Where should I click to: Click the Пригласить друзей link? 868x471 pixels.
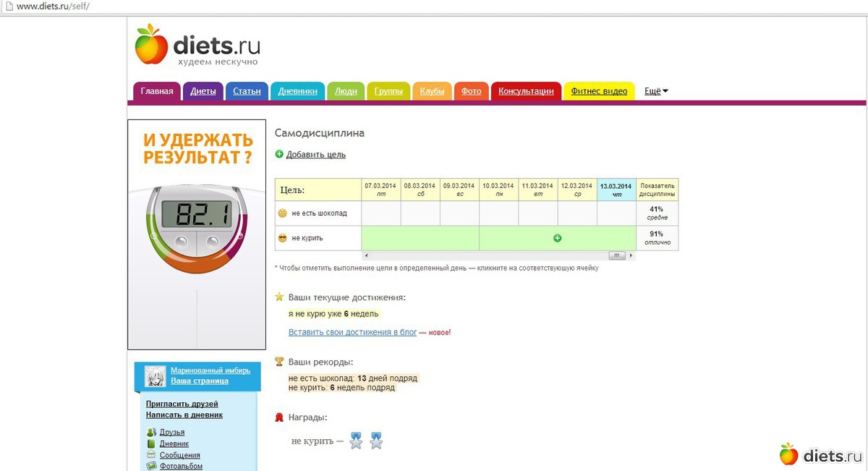click(182, 404)
